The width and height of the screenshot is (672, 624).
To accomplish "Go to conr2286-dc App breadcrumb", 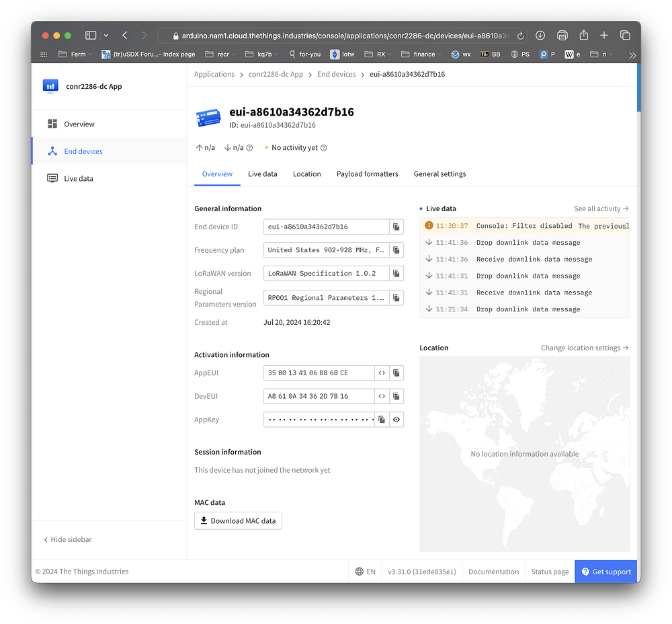I will pos(276,74).
